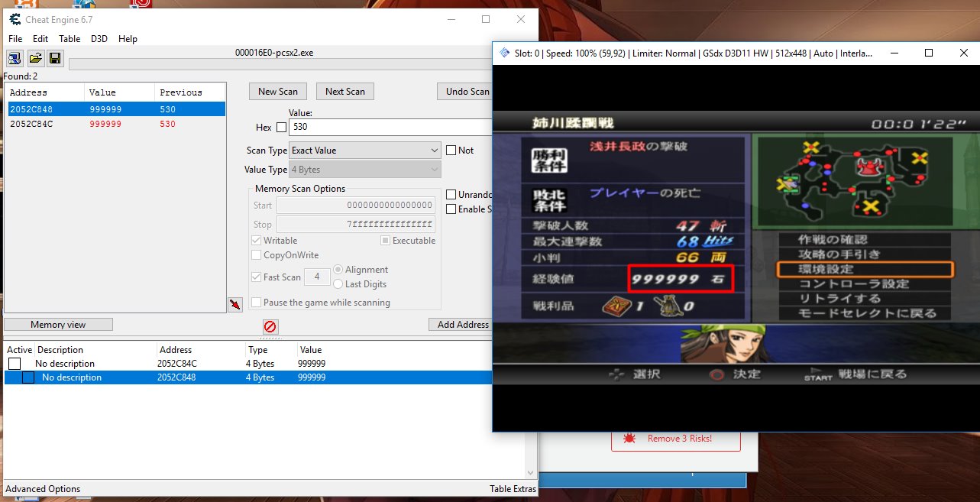Screen dimensions: 980x502
Task: Toggle the CopyOnWrite checkbox
Action: point(257,255)
